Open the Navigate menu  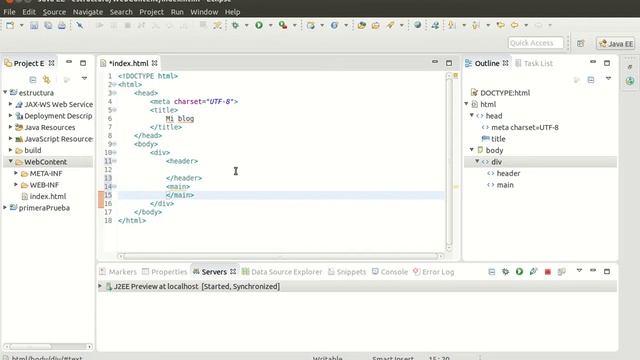[x=88, y=12]
